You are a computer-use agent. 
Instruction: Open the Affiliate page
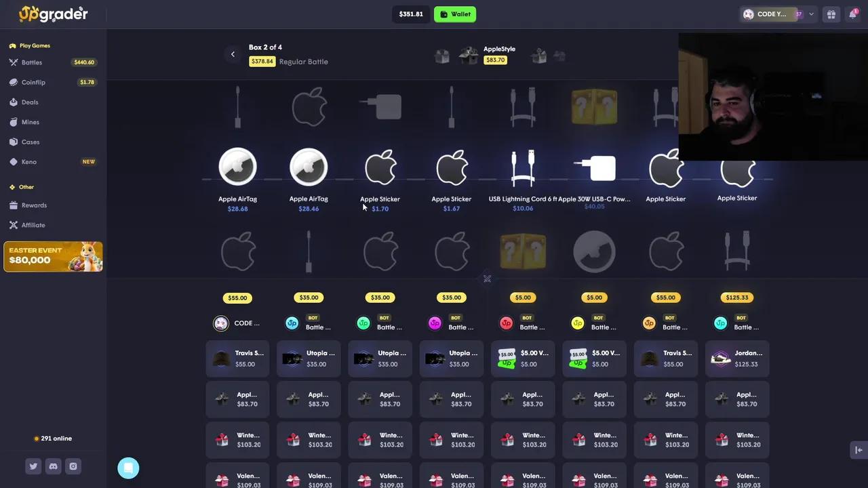33,225
